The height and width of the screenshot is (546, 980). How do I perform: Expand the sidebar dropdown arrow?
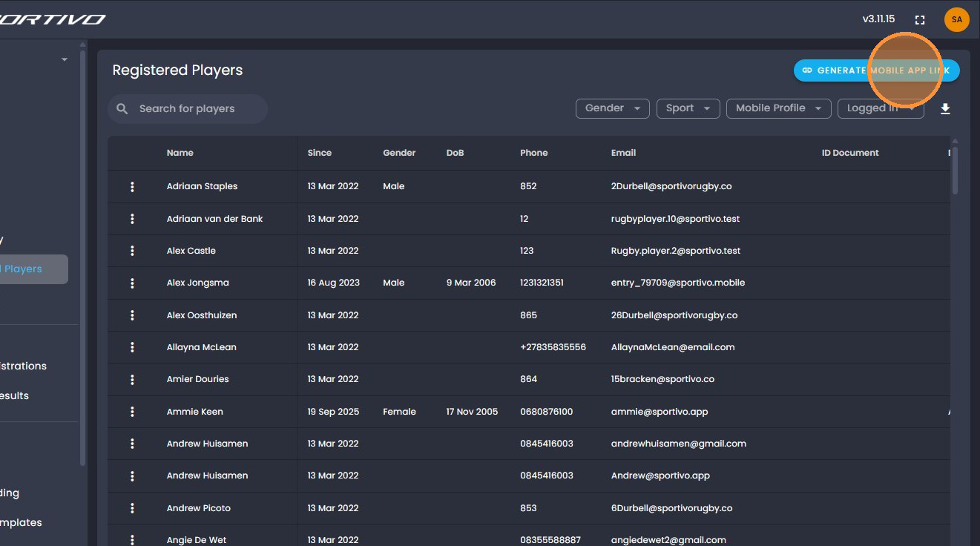pyautogui.click(x=65, y=59)
